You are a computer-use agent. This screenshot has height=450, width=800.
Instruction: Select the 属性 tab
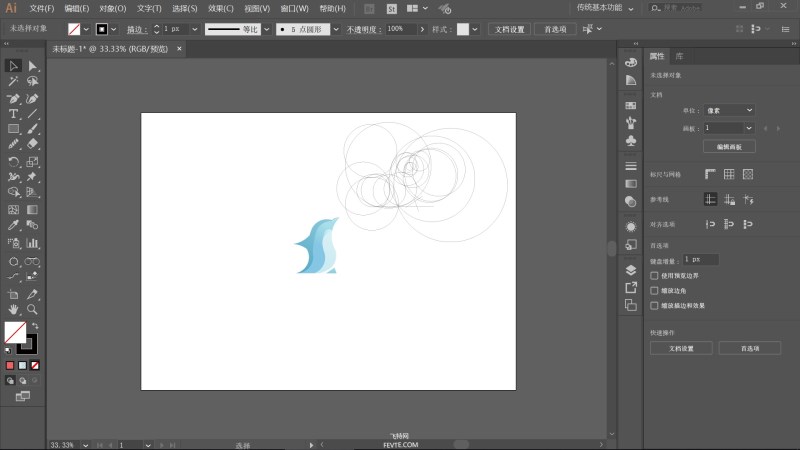coord(657,56)
